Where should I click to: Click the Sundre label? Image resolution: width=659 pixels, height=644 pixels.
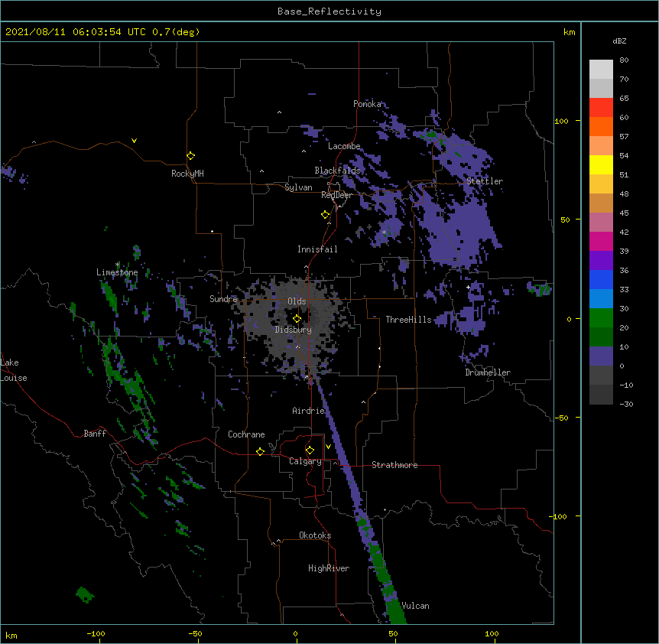click(223, 299)
